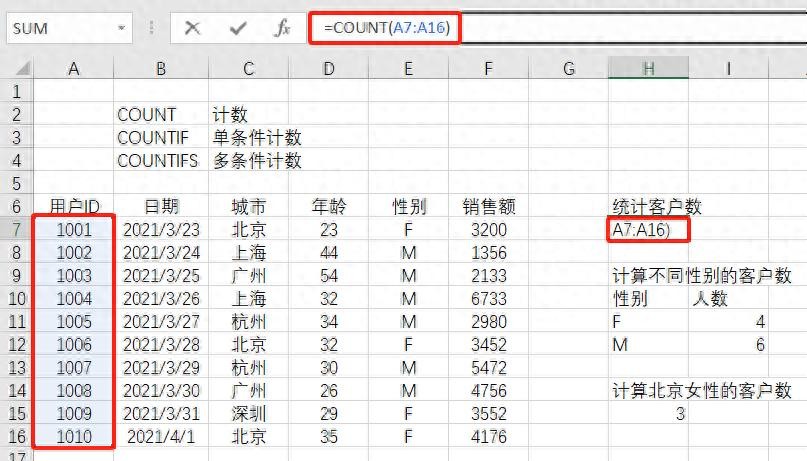The width and height of the screenshot is (807, 461).
Task: Select column A header
Action: pos(74,68)
